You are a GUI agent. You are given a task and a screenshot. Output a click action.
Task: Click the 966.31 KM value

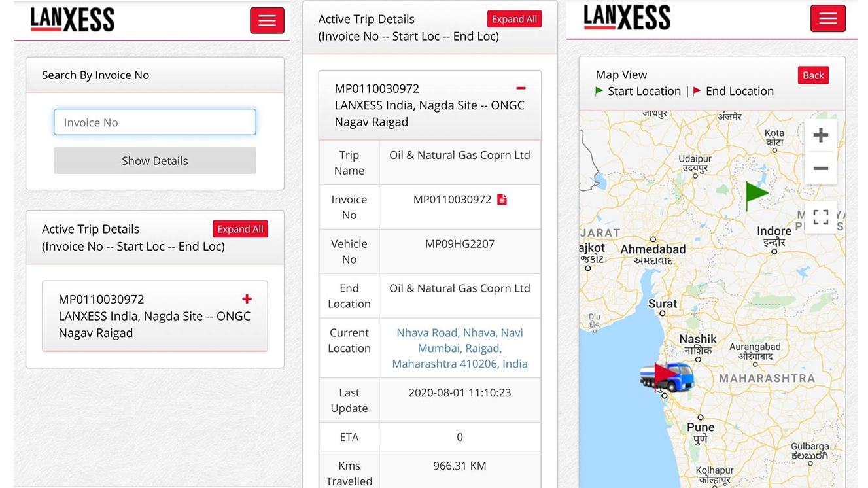460,466
